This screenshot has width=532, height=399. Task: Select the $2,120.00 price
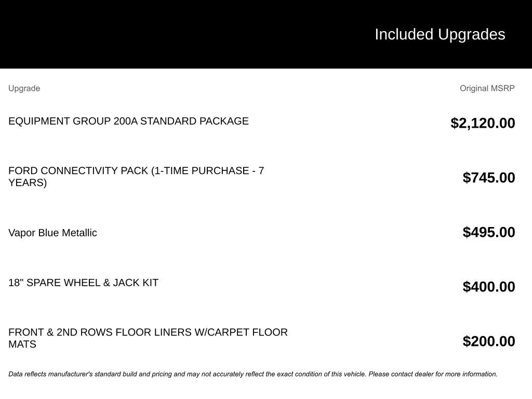483,123
